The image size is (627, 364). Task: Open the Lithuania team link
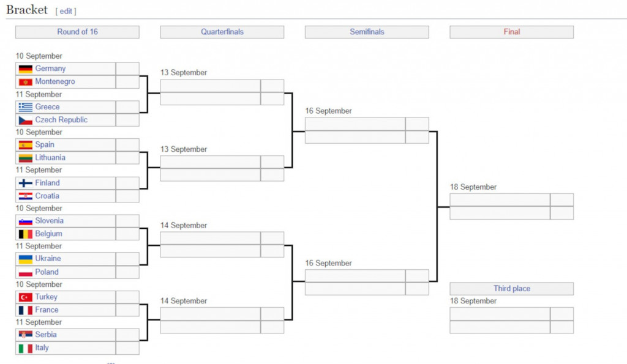click(50, 158)
